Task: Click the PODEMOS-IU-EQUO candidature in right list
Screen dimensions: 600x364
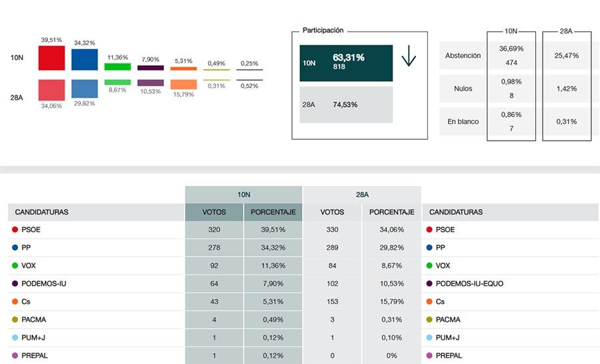Action: point(469,283)
